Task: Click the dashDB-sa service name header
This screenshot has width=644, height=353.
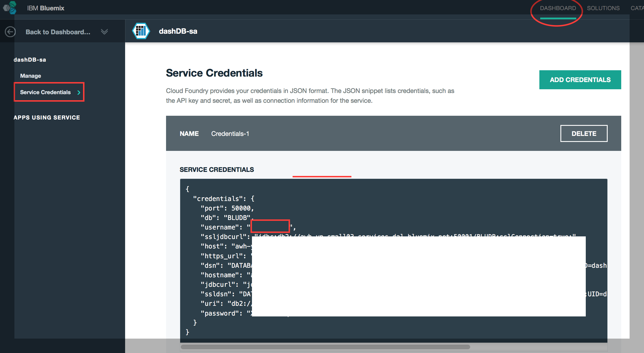Action: pos(178,31)
